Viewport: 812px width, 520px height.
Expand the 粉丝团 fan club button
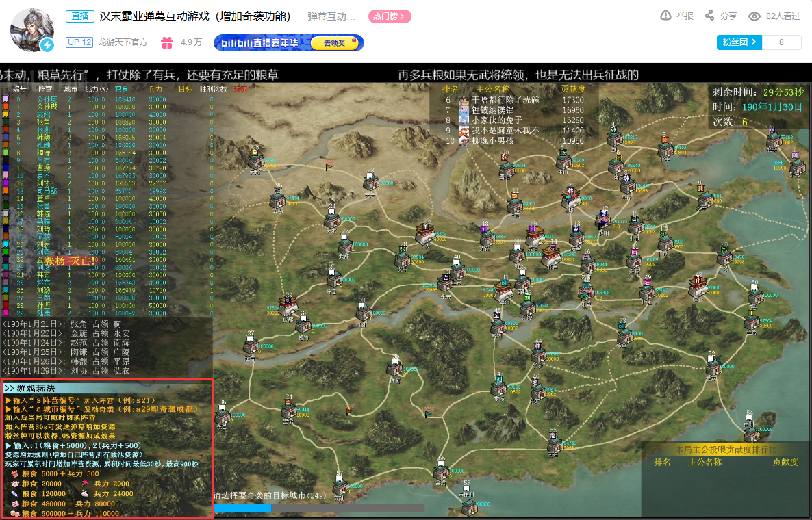pos(739,42)
